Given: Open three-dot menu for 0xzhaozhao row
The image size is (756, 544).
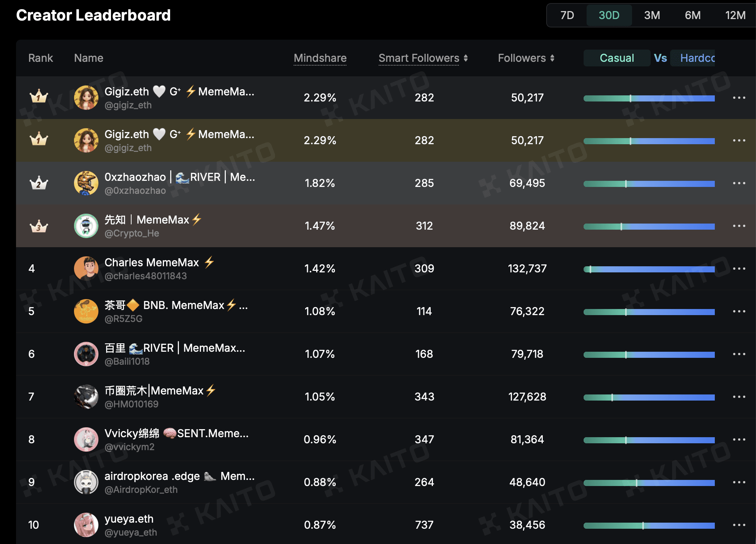Looking at the screenshot, I should 739,183.
